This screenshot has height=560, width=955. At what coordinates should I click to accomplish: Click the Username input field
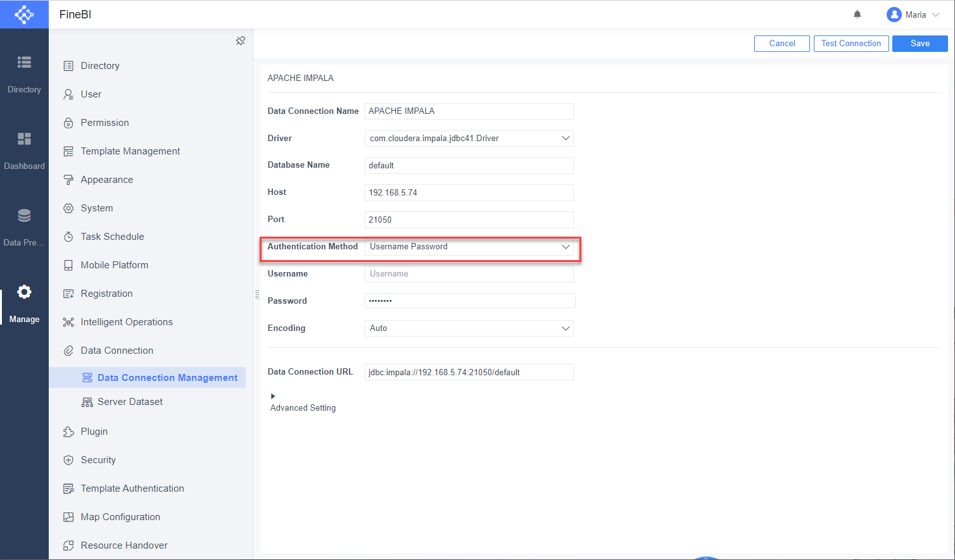click(x=469, y=274)
